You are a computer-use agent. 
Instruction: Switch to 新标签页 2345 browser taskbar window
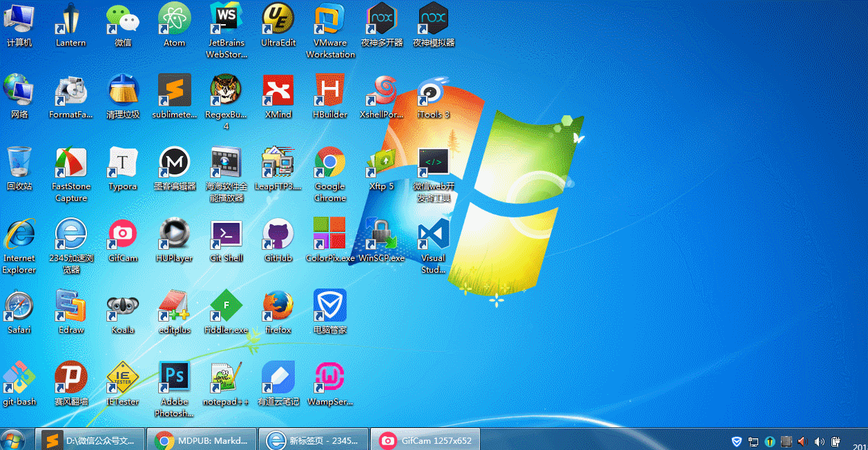pos(314,440)
